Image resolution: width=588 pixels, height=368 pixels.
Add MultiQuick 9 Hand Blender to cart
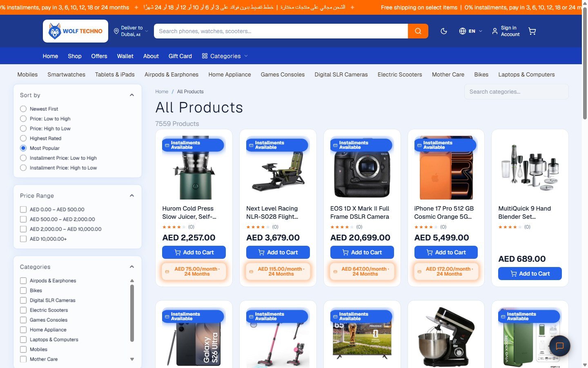point(530,274)
